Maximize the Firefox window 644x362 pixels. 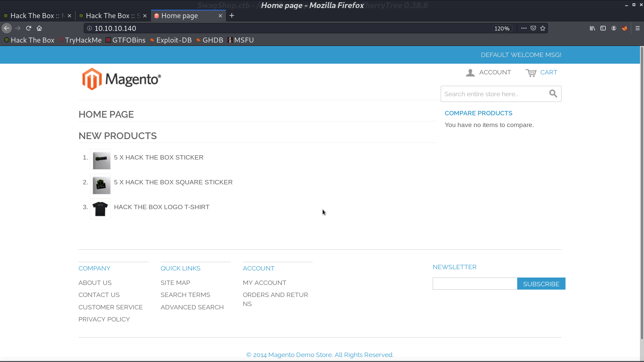[x=634, y=5]
